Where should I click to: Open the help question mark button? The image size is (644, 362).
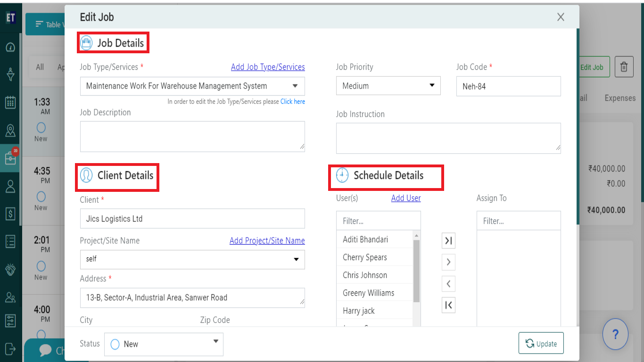615,334
